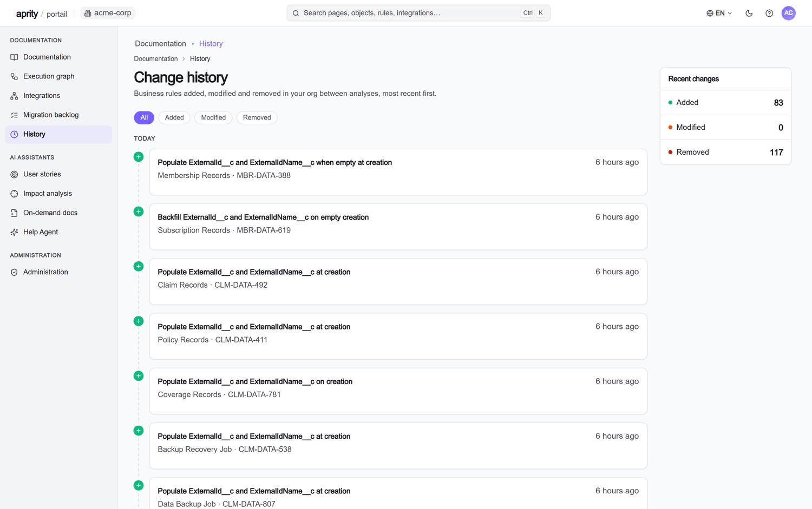Click the added marker for CLM-DATA-781 entry

click(139, 376)
